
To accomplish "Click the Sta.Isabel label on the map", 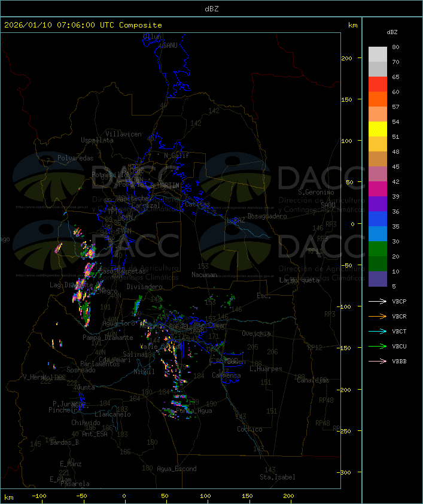I will pyautogui.click(x=277, y=477).
